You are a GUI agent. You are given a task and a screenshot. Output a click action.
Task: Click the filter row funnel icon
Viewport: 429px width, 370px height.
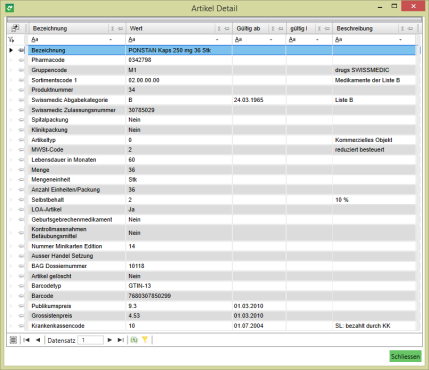(x=11, y=40)
